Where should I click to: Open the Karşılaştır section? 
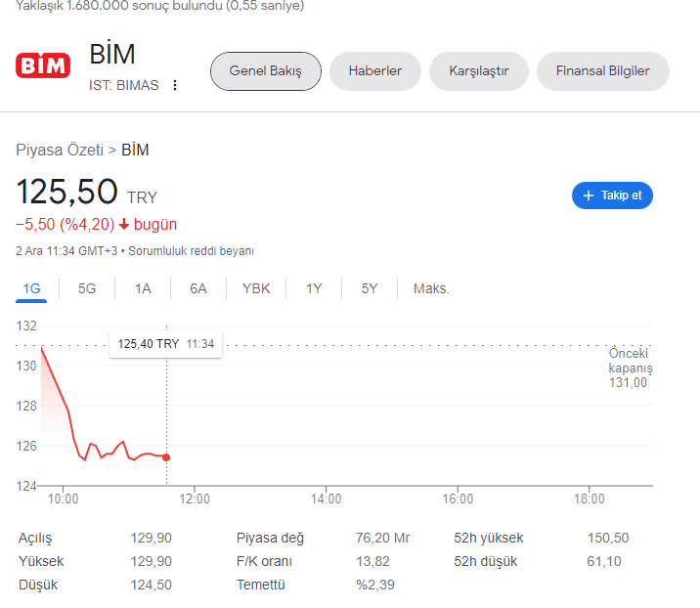coord(479,71)
